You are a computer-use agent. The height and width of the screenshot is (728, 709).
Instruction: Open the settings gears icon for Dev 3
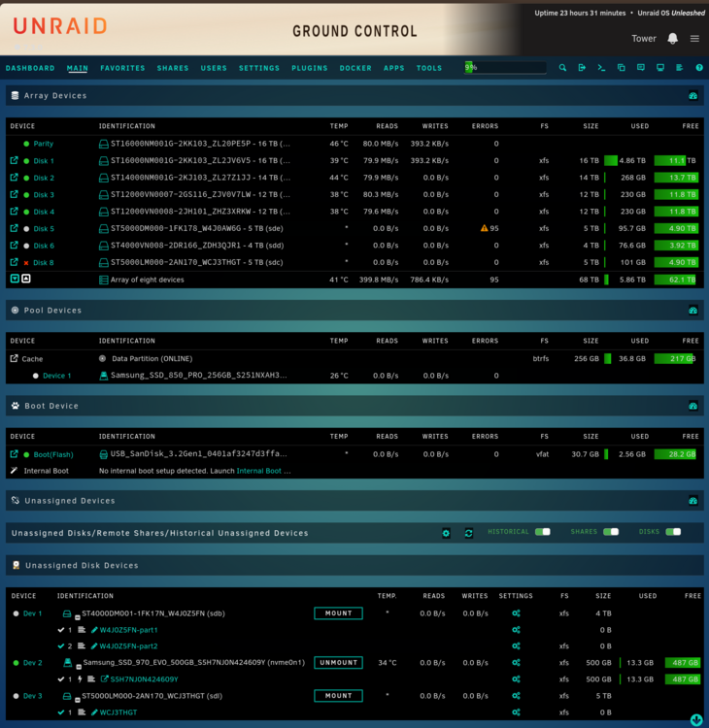click(x=516, y=696)
